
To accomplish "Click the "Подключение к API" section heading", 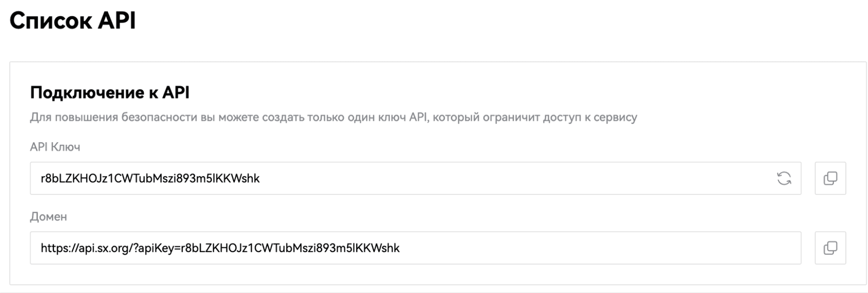I will click(110, 93).
